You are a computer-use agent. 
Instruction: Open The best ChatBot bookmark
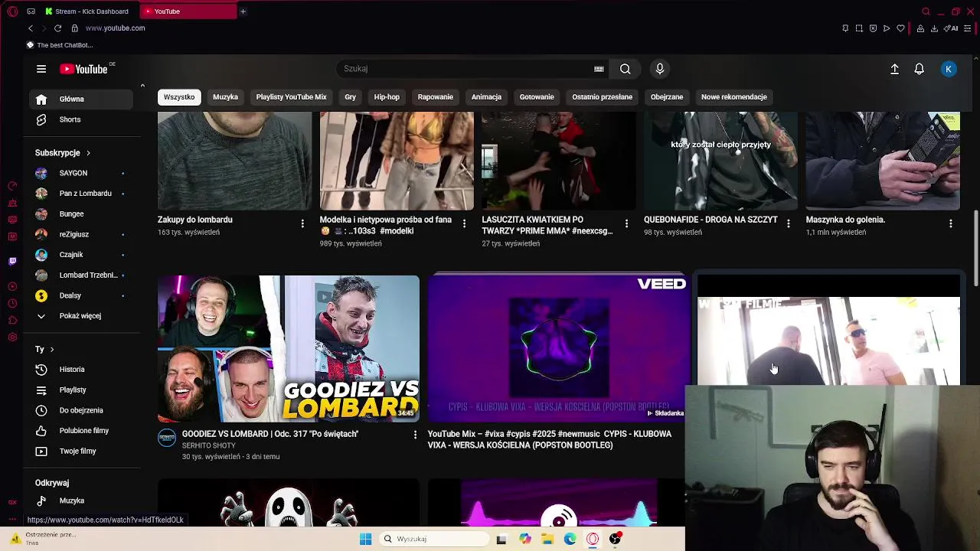pyautogui.click(x=60, y=45)
